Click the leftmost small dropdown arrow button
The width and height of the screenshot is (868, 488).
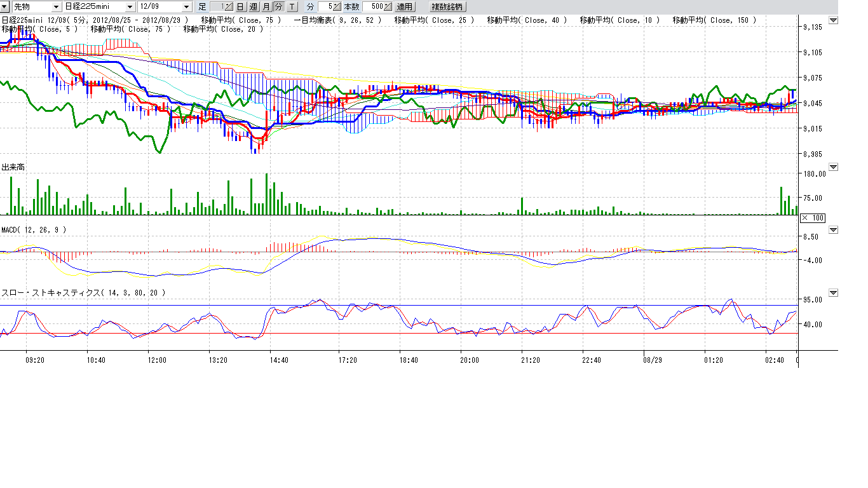click(x=4, y=6)
